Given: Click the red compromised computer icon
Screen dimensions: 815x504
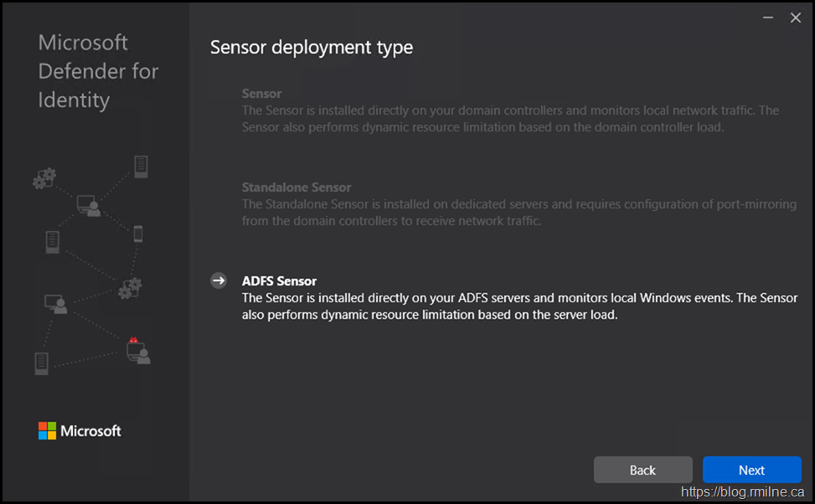Looking at the screenshot, I should [137, 350].
